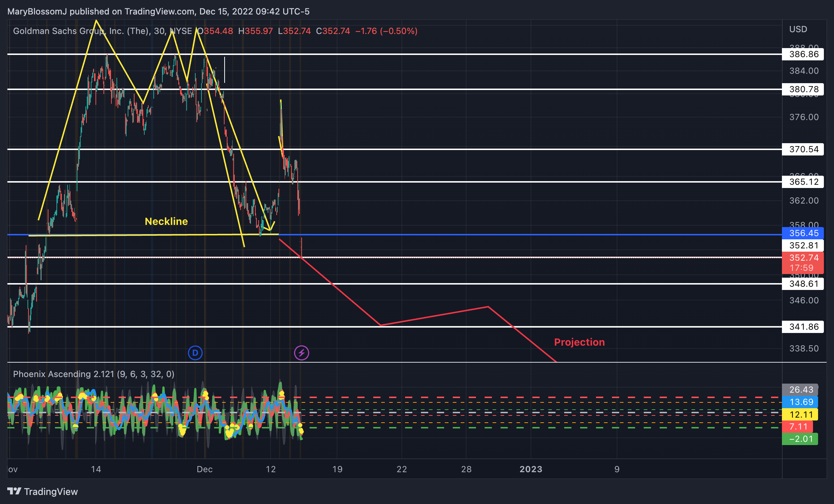This screenshot has height=504, width=834.
Task: Click the 346.00 price axis tick
Action: tap(804, 300)
